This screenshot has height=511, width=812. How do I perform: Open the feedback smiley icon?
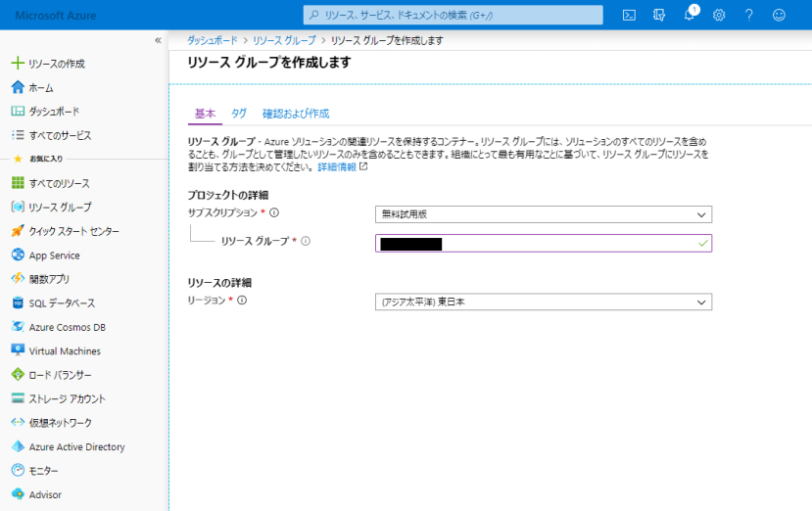[x=779, y=15]
